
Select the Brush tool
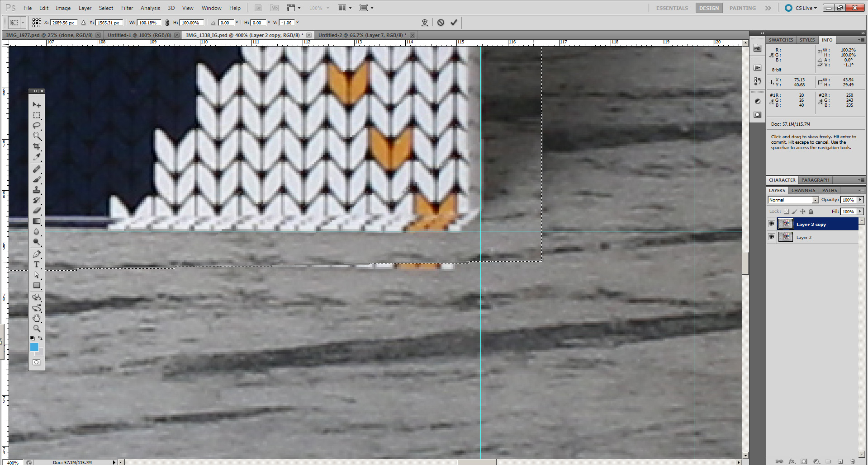coord(37,179)
